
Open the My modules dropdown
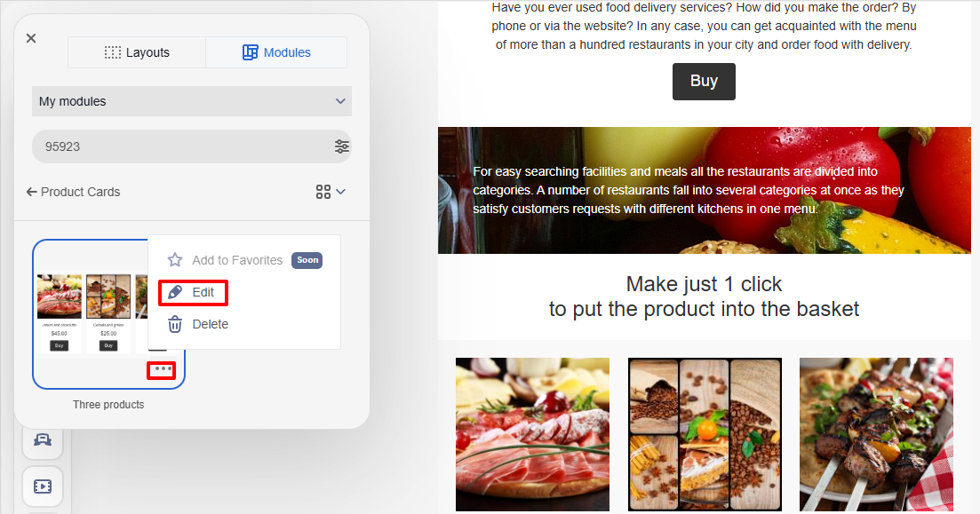pyautogui.click(x=192, y=101)
